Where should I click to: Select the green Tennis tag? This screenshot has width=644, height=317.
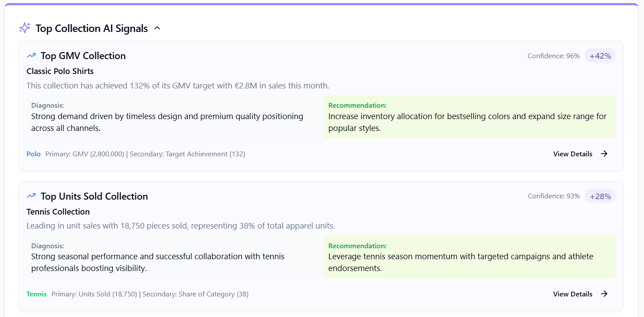[x=37, y=294]
